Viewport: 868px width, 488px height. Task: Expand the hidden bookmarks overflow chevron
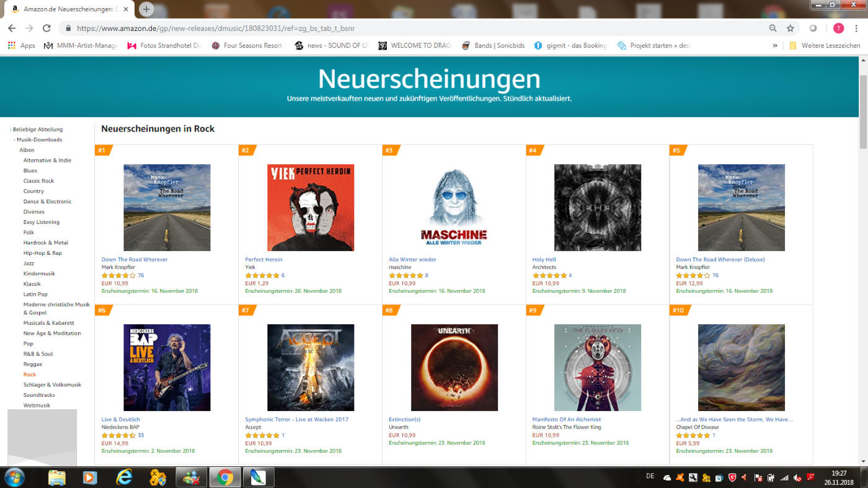775,45
